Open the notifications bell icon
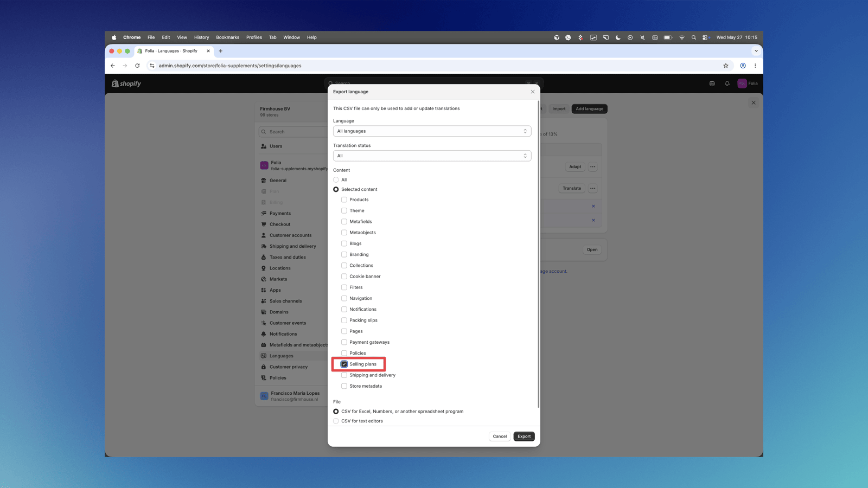The image size is (868, 488). point(727,84)
